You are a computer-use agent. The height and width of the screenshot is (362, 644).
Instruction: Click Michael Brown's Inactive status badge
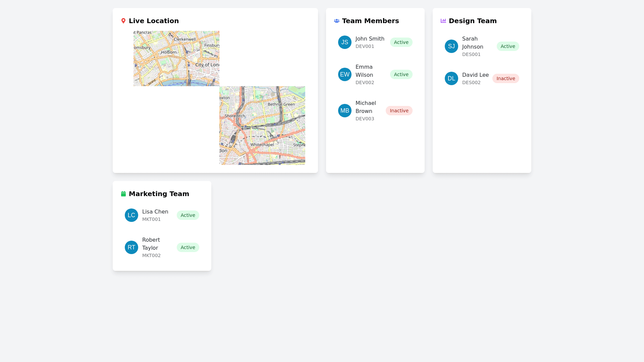pos(399,111)
